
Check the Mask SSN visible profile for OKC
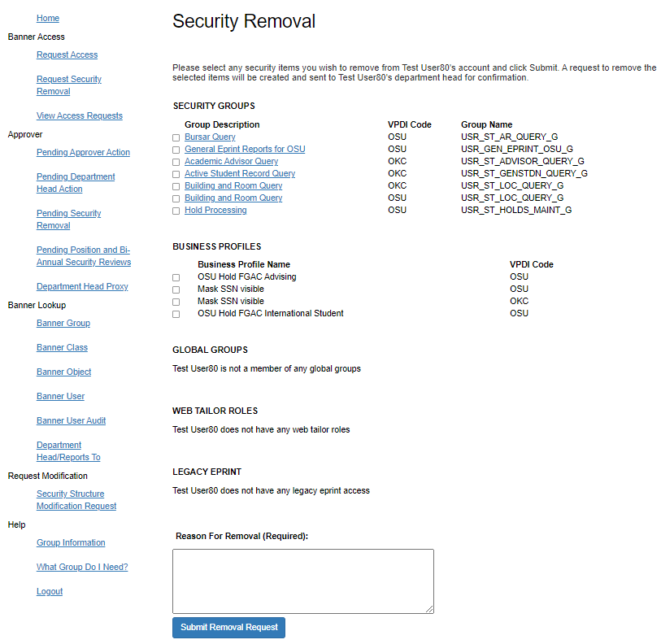176,301
